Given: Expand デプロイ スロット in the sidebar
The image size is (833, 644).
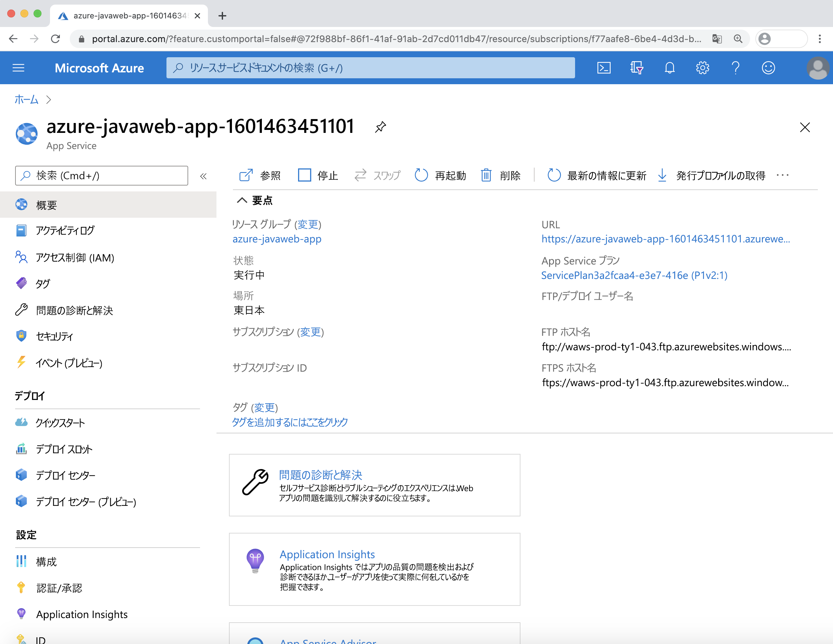Looking at the screenshot, I should pos(64,449).
